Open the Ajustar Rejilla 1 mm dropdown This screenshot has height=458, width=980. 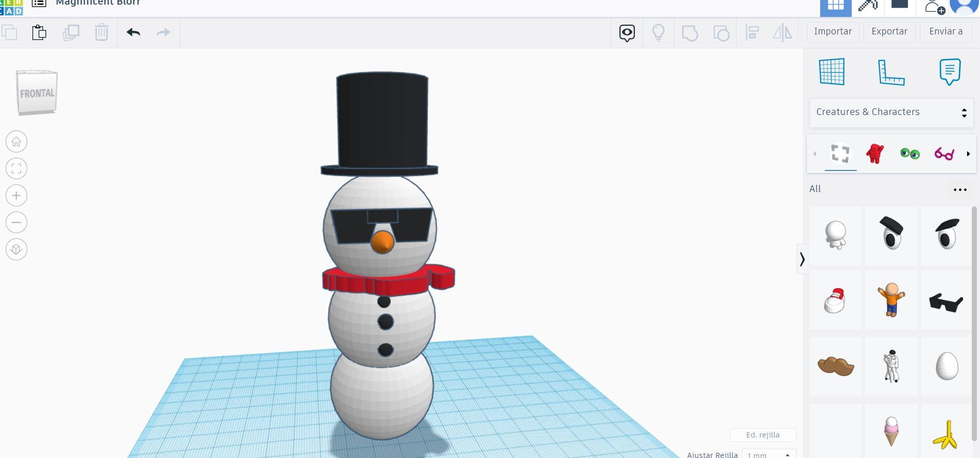(x=769, y=455)
